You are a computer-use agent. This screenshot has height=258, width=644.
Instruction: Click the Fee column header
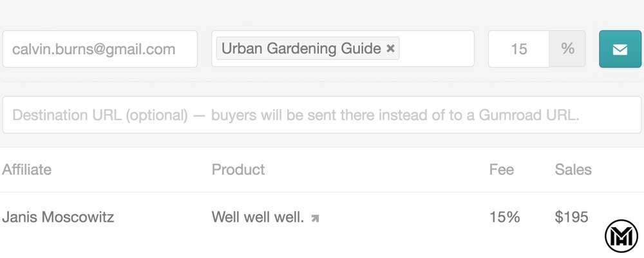click(502, 170)
